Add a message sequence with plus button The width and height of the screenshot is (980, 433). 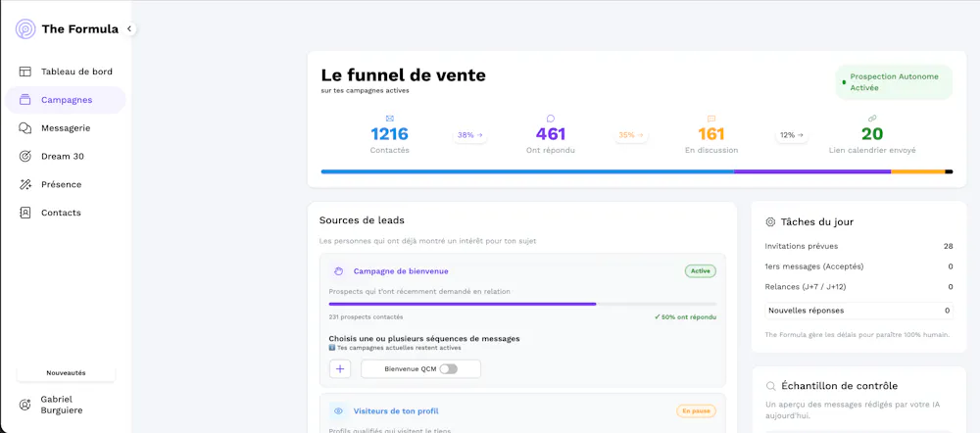coord(340,369)
